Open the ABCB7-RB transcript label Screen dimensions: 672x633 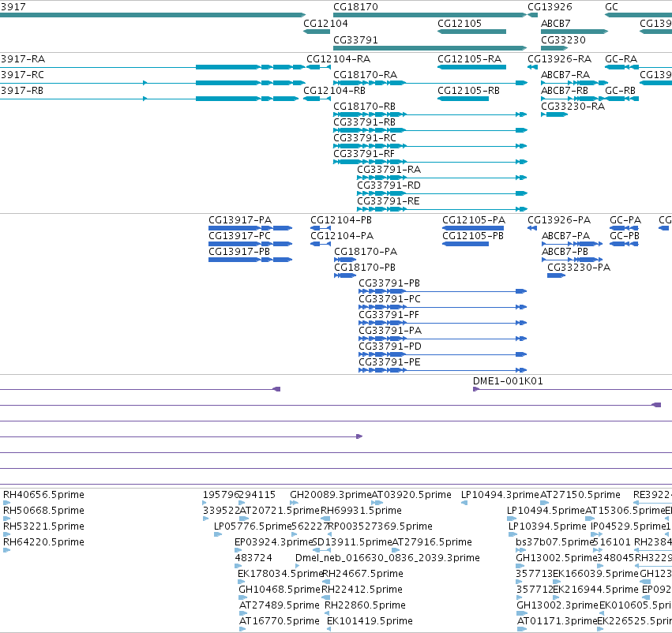tap(565, 91)
